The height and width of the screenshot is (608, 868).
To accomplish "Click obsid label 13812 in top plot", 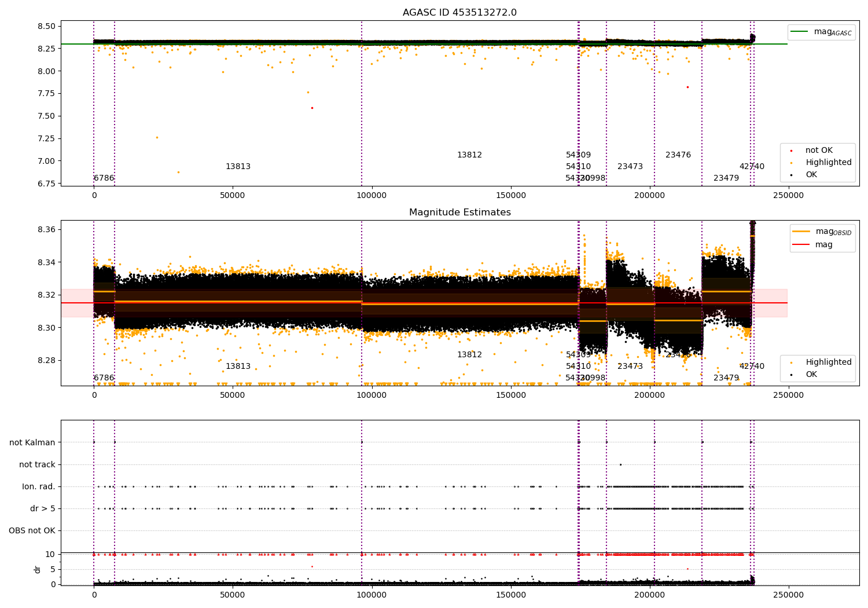I will 469,155.
